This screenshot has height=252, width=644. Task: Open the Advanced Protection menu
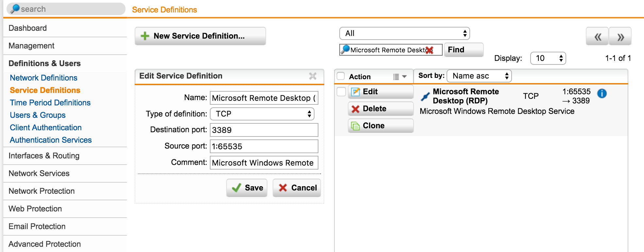pos(65,244)
